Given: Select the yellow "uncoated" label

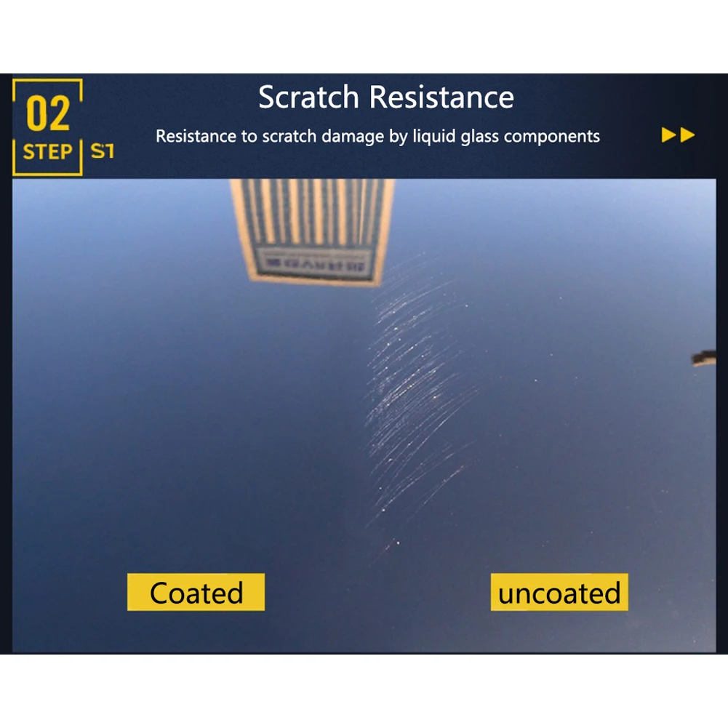Looking at the screenshot, I should 559,592.
